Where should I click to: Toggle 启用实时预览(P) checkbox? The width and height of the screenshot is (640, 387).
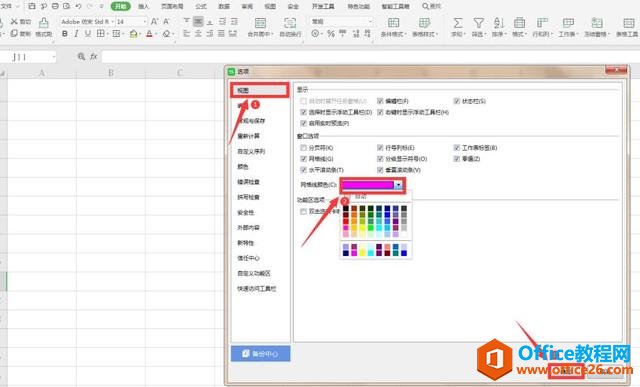[303, 123]
